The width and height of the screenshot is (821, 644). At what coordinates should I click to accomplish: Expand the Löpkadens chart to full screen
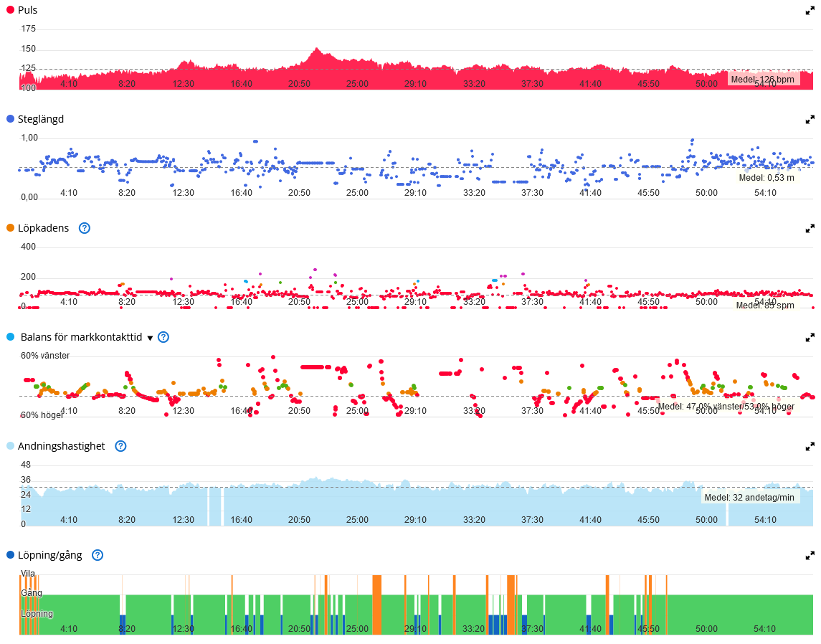(810, 228)
